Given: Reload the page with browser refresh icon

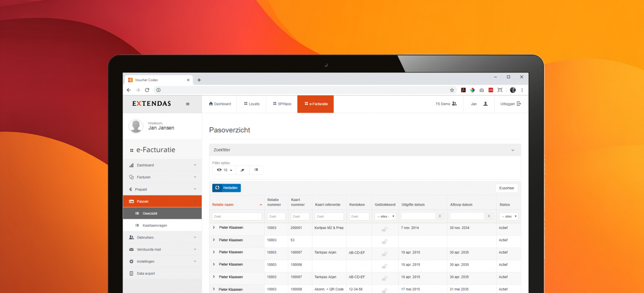Looking at the screenshot, I should click(x=147, y=90).
